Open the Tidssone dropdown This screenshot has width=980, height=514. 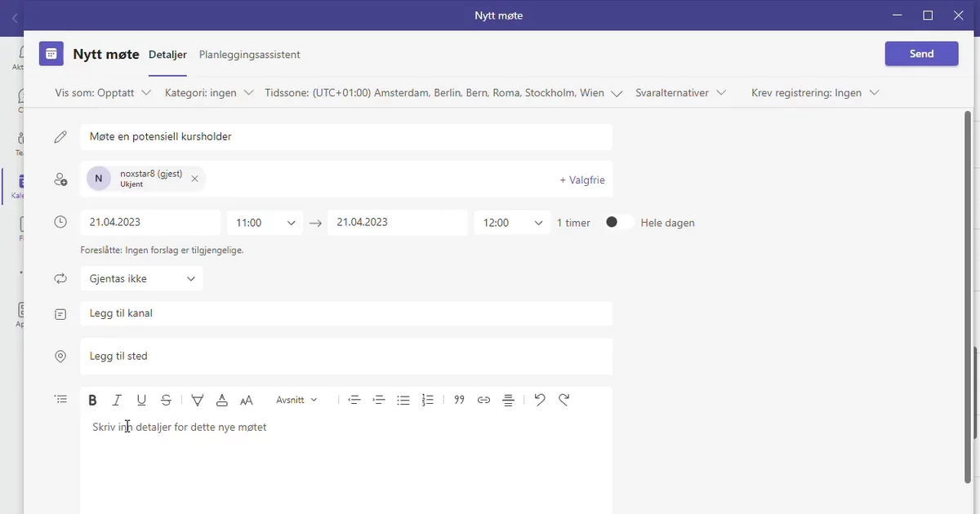[443, 93]
